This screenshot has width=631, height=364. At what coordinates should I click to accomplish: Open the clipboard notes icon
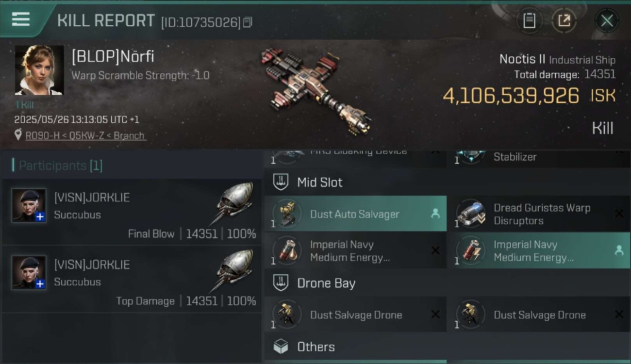529,20
